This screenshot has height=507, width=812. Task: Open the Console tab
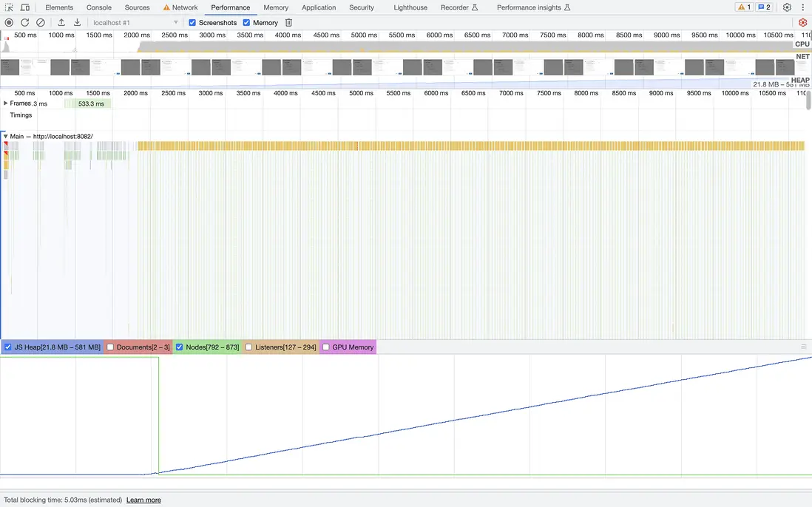99,7
